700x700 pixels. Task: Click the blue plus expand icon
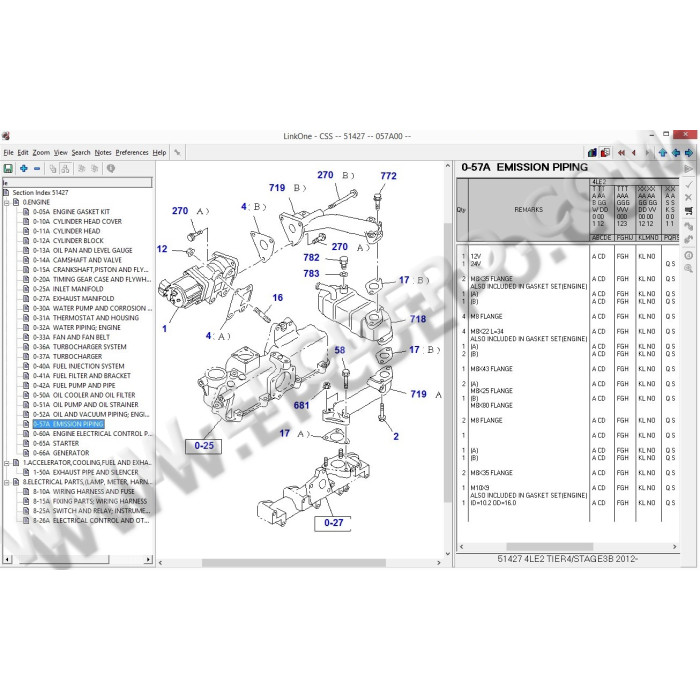[x=24, y=168]
